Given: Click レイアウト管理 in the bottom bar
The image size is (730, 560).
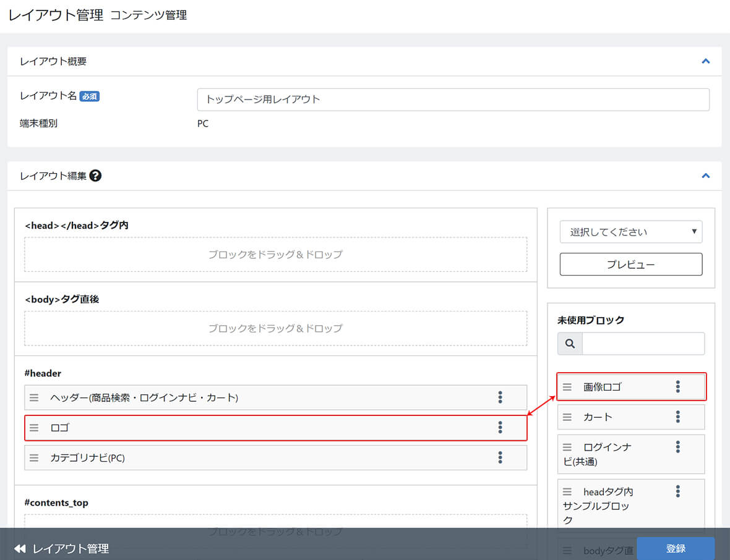Looking at the screenshot, I should 70,548.
